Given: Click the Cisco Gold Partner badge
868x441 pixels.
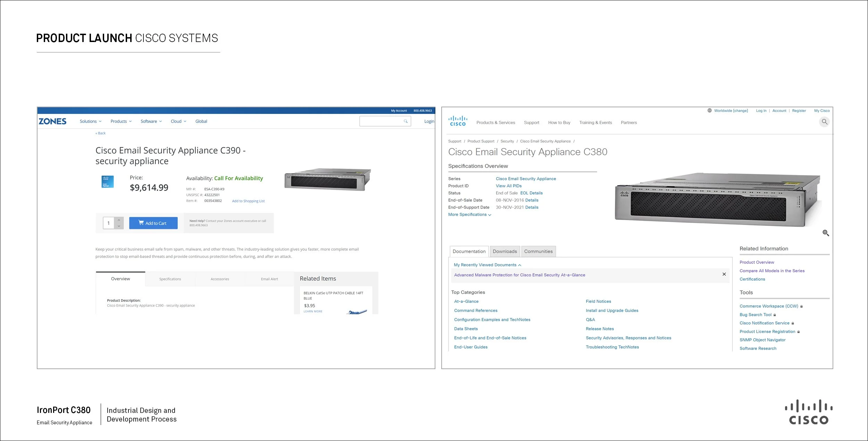Looking at the screenshot, I should click(107, 182).
